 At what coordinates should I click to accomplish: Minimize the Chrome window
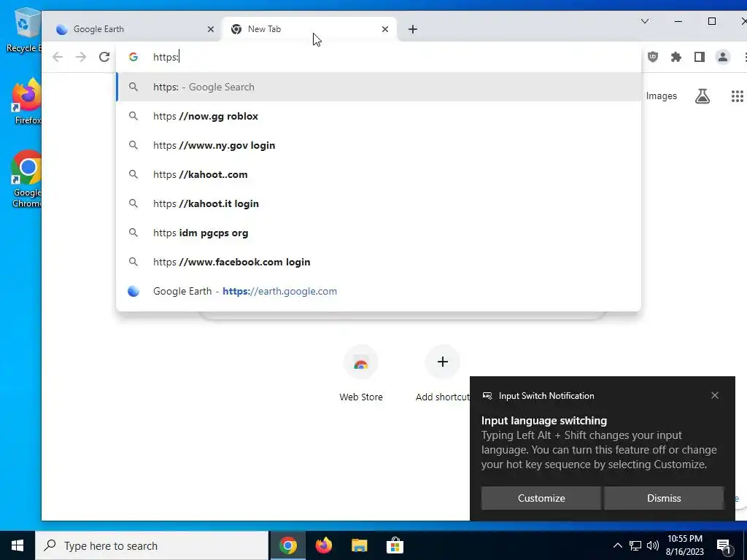click(678, 21)
